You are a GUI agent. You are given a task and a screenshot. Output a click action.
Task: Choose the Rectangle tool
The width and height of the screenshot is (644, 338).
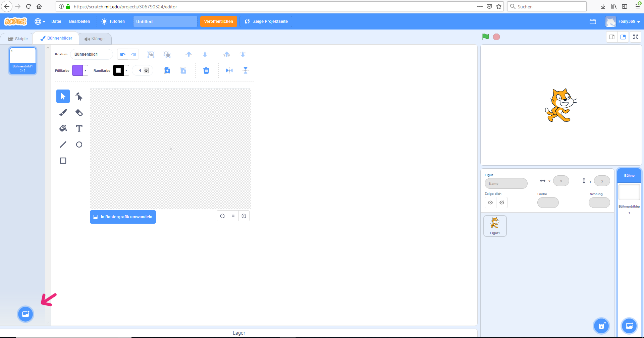(63, 161)
